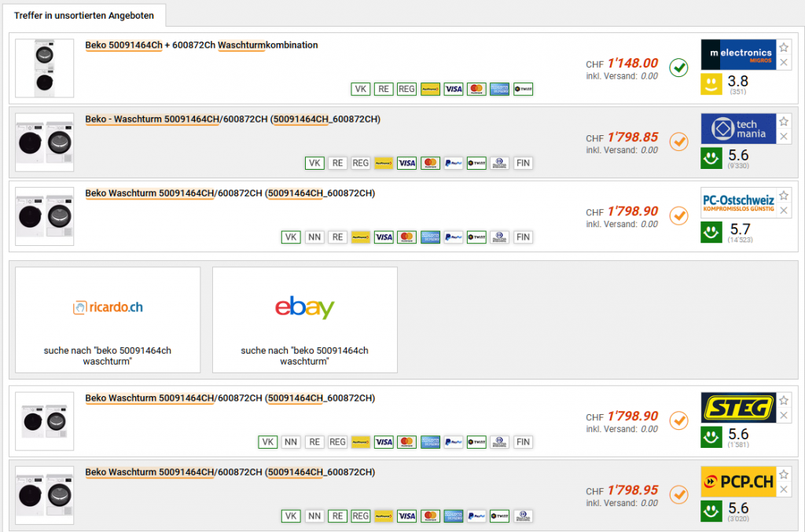The width and height of the screenshot is (805, 532).
Task: Open the CHF 1'798.95 price at PCP.CH
Action: (x=632, y=490)
